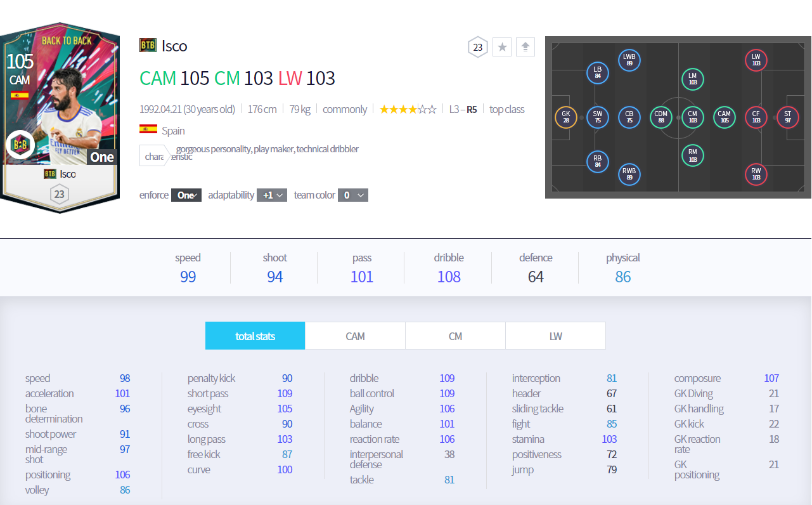Image resolution: width=812 pixels, height=505 pixels.
Task: Select the ST position circle on pitch
Action: click(x=787, y=117)
